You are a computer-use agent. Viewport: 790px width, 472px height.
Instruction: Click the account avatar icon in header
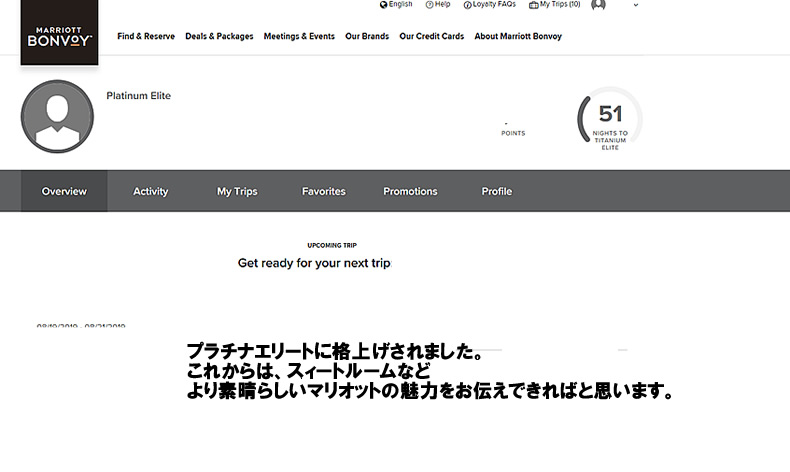coord(598,5)
